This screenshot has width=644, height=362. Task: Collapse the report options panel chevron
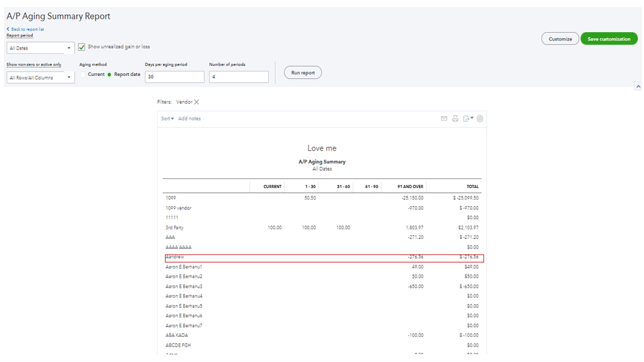pos(638,86)
